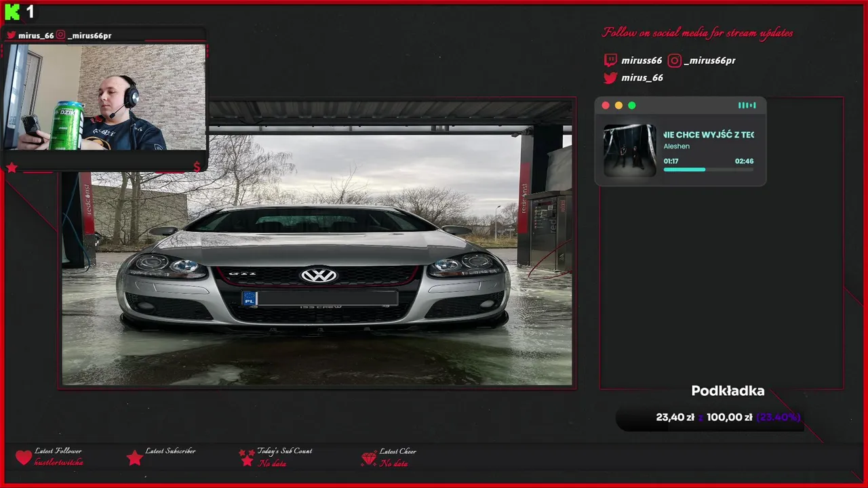Screen dimensions: 868x488
Task: Click the green Kick logo
Action: point(12,12)
